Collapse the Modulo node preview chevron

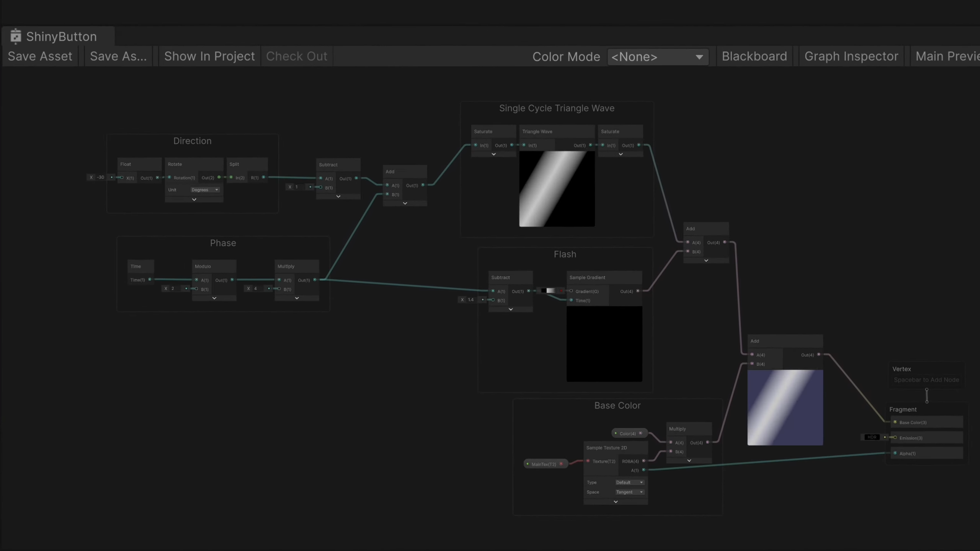pos(214,298)
